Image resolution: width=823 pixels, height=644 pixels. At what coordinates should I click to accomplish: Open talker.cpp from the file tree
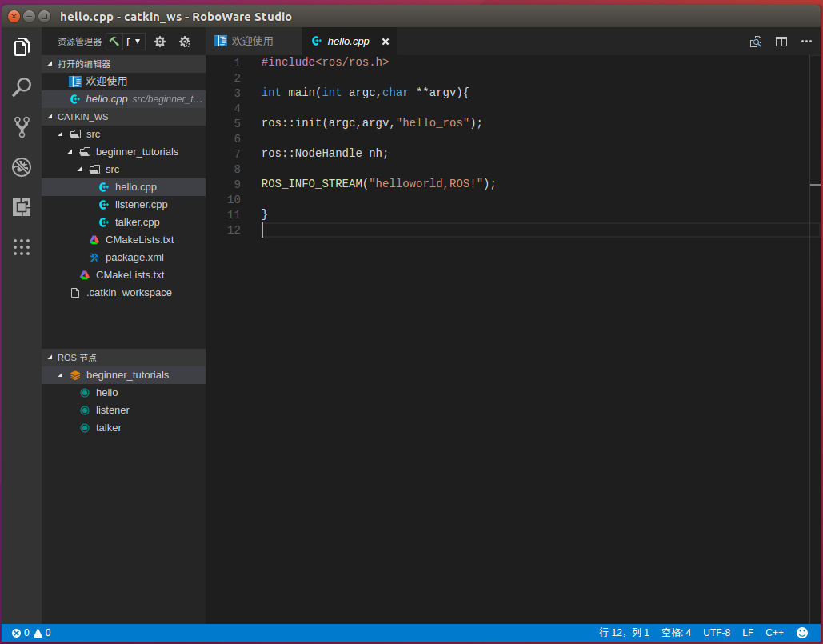pyautogui.click(x=137, y=222)
